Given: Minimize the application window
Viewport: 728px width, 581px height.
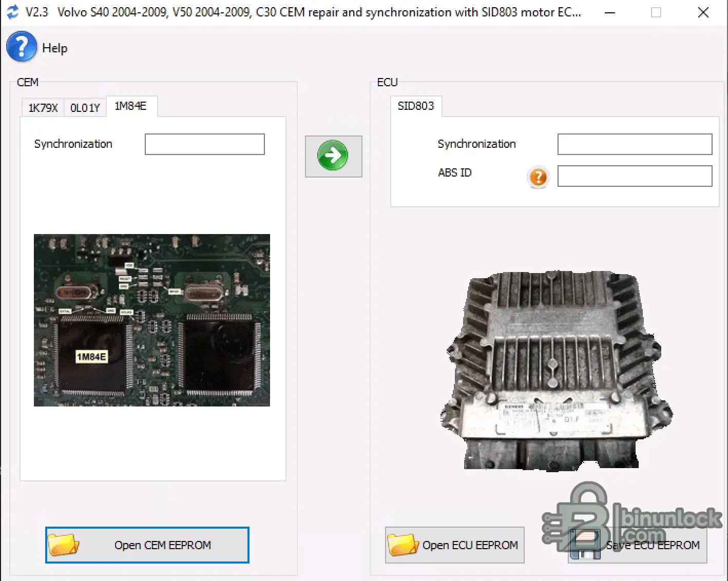Looking at the screenshot, I should point(610,12).
